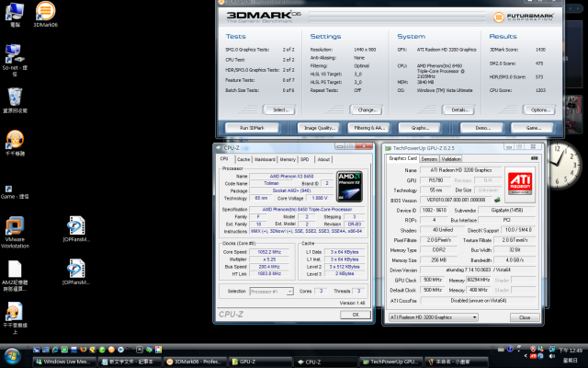588x368 pixels.
Task: Open GPU selection dropdown in GPU-Z
Action: click(x=433, y=317)
